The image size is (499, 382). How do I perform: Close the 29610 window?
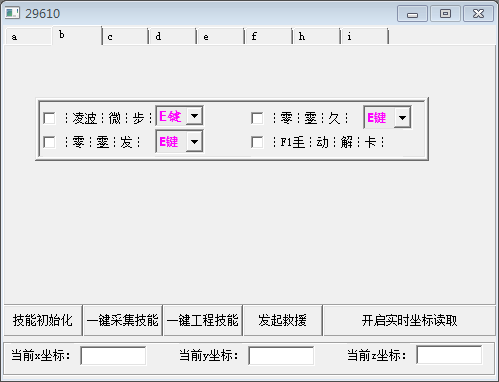[x=478, y=14]
